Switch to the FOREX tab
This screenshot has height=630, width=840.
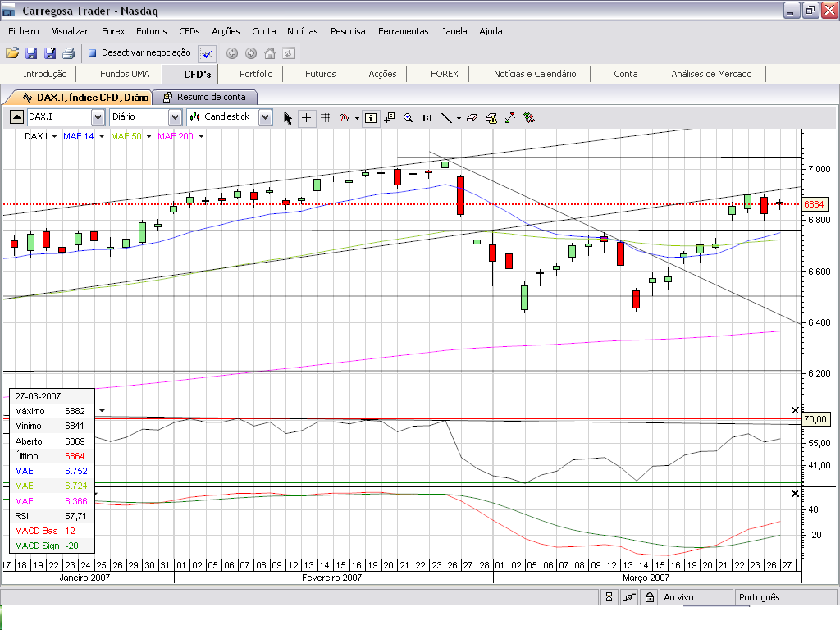444,74
